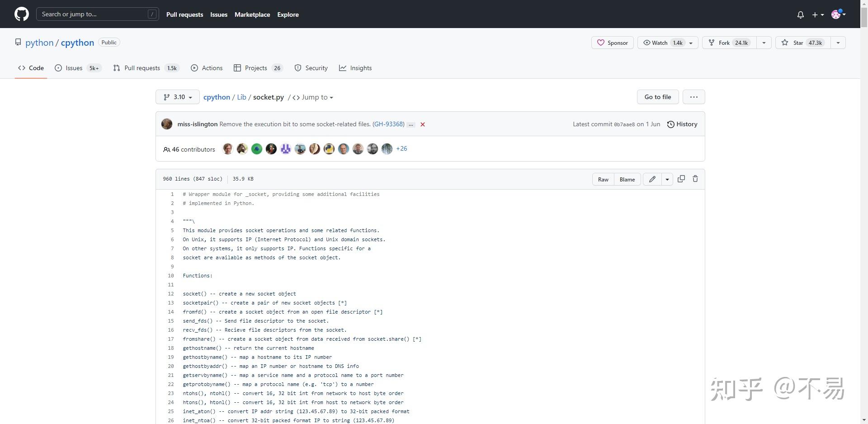Screen dimensions: 868x424
Task: Open the GitHub home logo
Action: 22,14
